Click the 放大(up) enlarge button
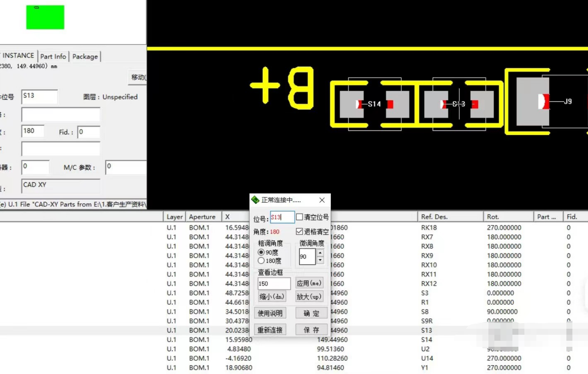Viewport: 588px width, 374px height. pos(309,296)
